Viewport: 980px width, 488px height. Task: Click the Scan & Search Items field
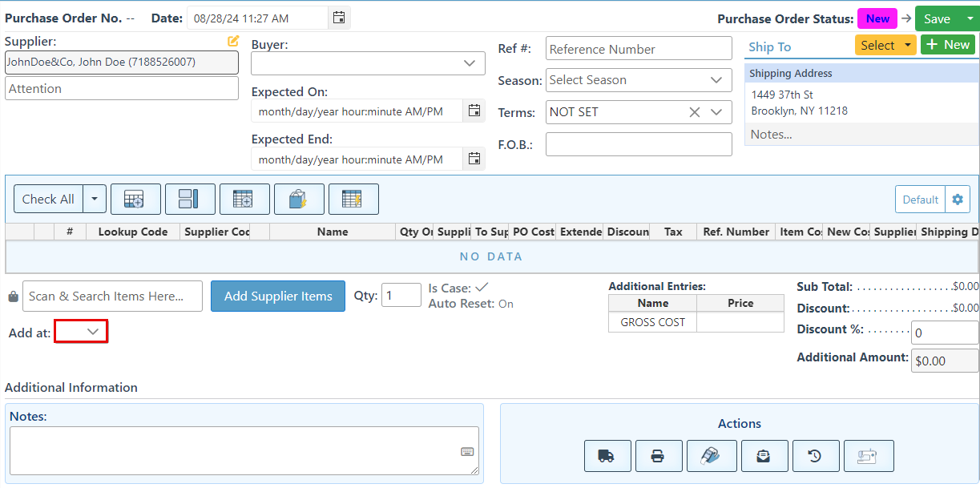pos(112,296)
